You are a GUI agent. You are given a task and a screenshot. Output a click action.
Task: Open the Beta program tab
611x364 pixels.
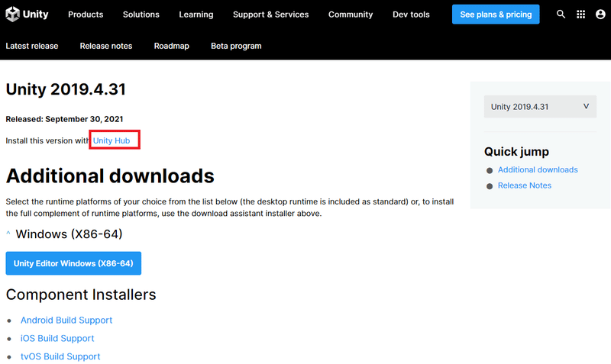[236, 46]
